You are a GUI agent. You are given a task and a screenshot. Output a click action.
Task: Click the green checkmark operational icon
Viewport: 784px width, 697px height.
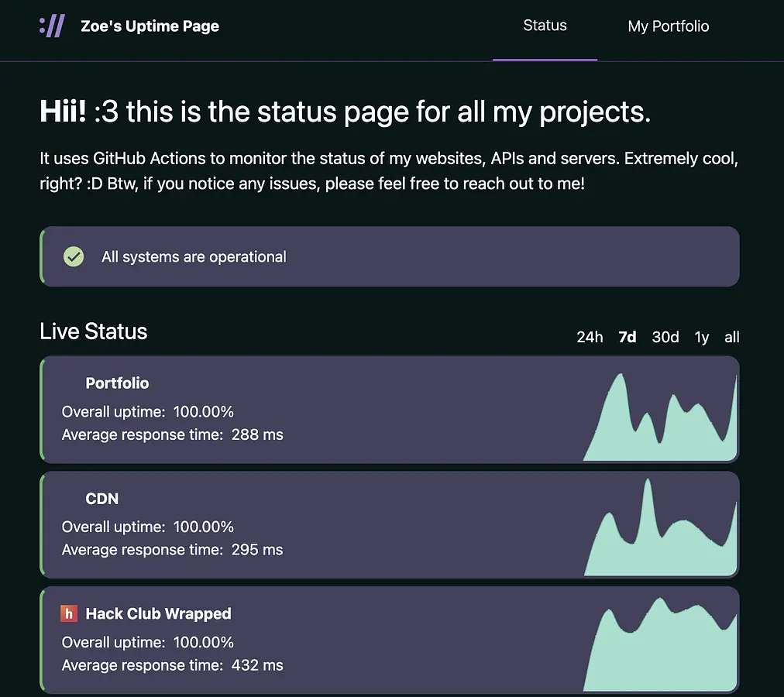74,256
